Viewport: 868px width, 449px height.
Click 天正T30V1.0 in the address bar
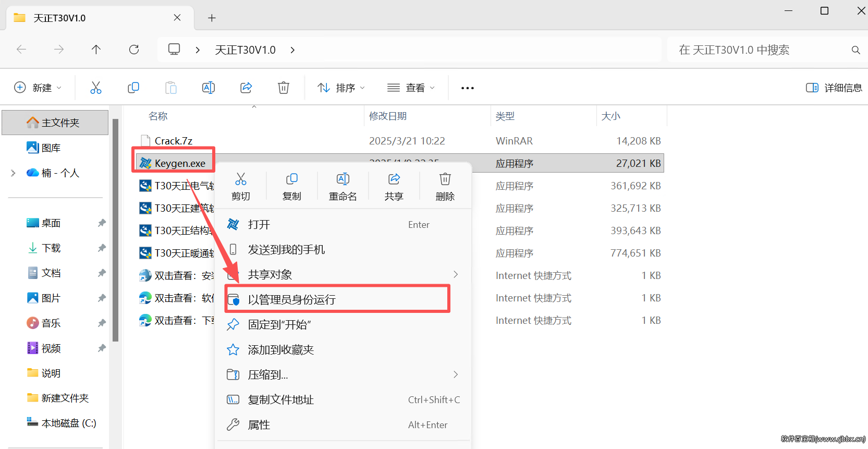point(246,50)
